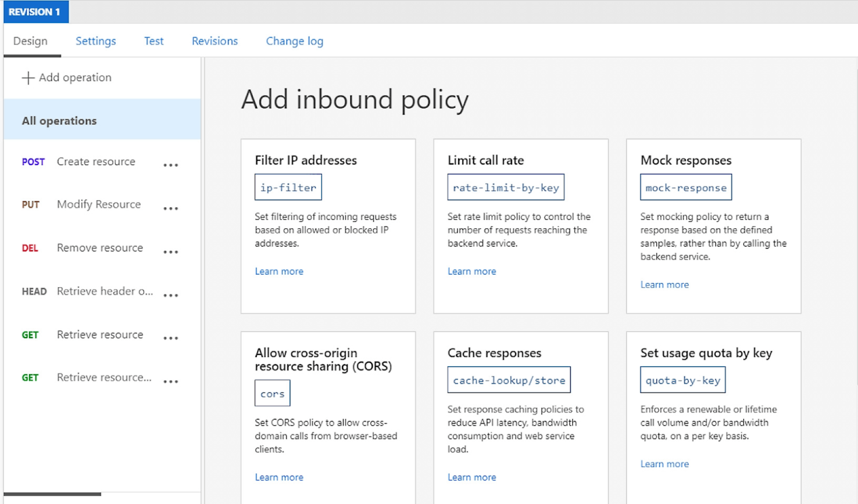Switch to the Revisions tab
This screenshot has height=504, width=858.
[x=214, y=41]
